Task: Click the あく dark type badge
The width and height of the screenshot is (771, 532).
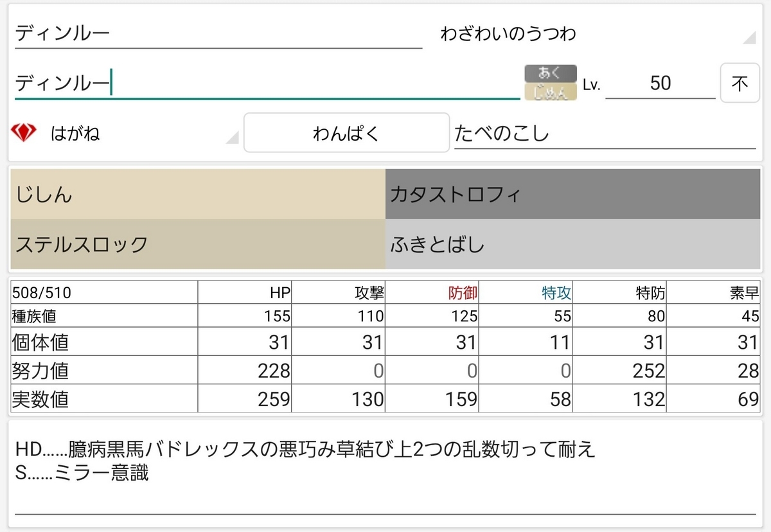Action: [x=551, y=73]
